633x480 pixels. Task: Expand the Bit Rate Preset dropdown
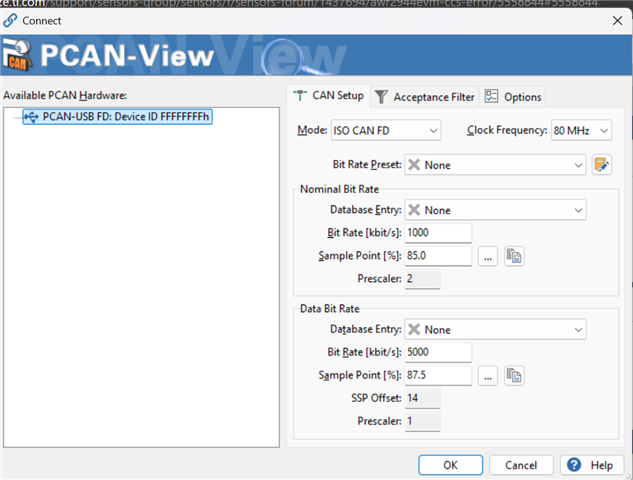495,165
